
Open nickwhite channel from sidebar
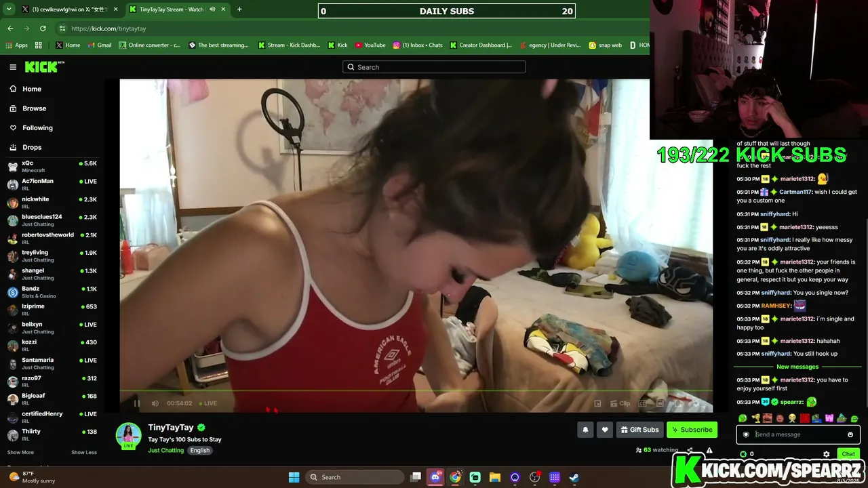pyautogui.click(x=52, y=202)
